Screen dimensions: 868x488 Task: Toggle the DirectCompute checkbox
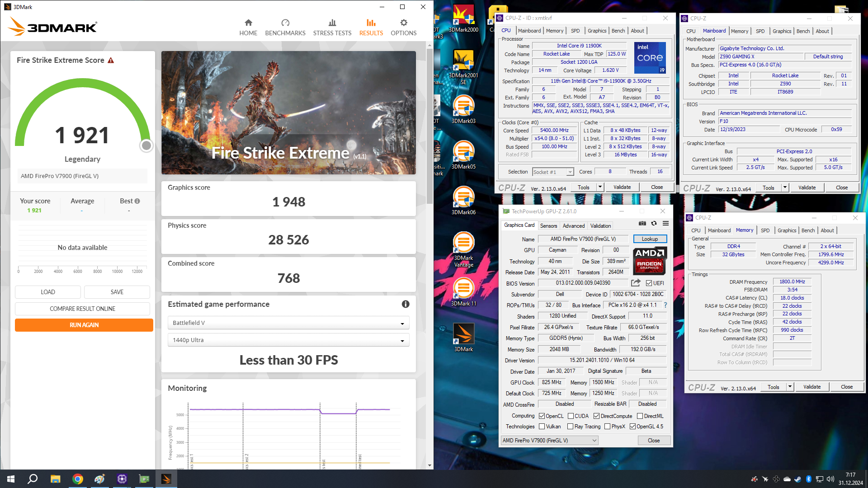click(x=596, y=416)
